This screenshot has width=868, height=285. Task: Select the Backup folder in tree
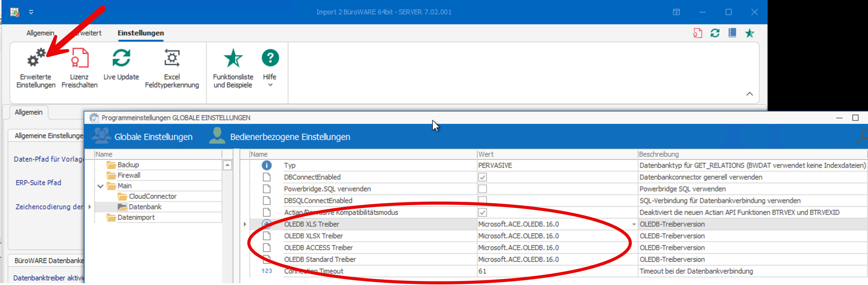[128, 165]
